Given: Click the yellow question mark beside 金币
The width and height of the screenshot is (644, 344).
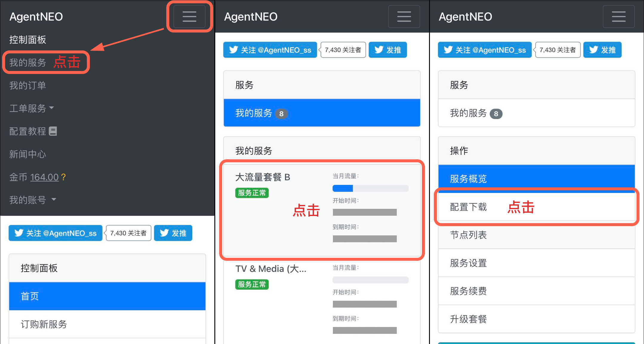Looking at the screenshot, I should pyautogui.click(x=63, y=177).
